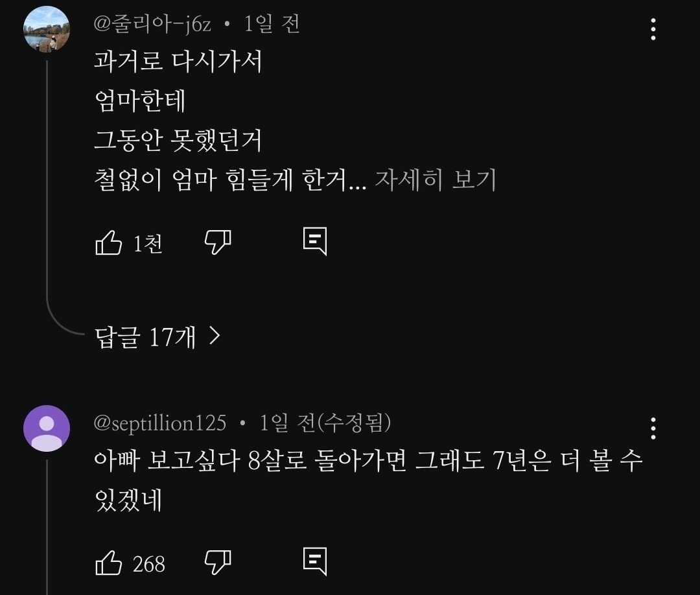Click the chevron next to 답글 17개
700x595 pixels.
point(215,336)
